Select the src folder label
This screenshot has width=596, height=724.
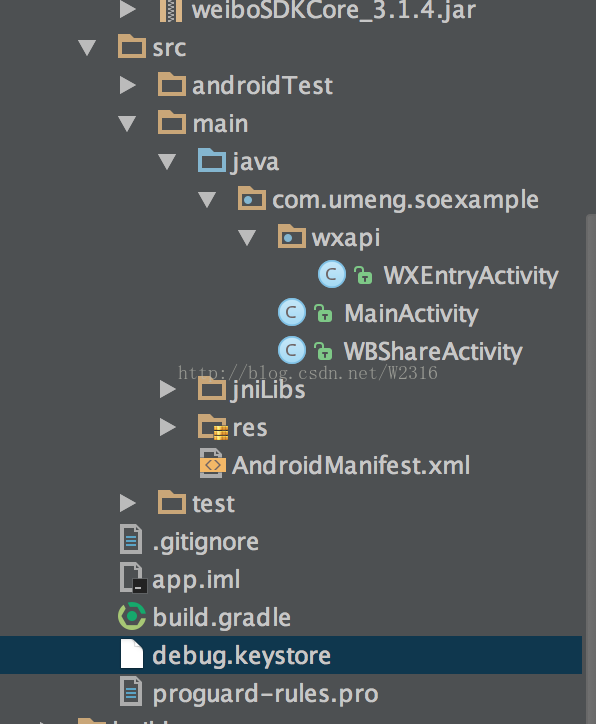(169, 48)
